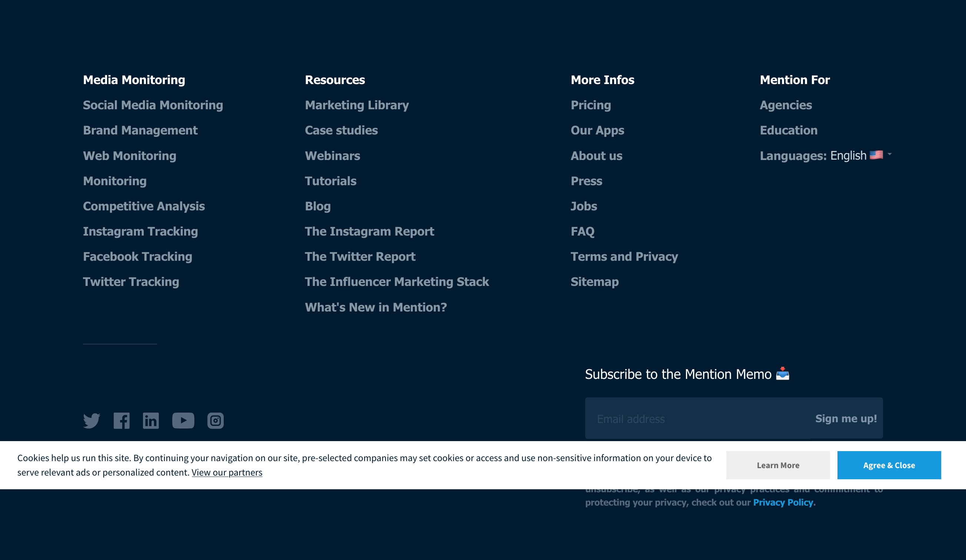Screen dimensions: 966x560
Task: Open the Press link
Action: coord(586,181)
